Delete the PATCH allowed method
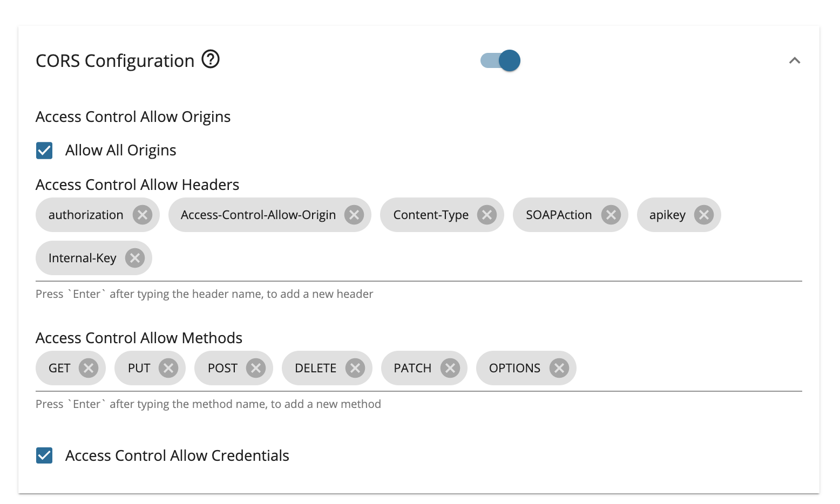This screenshot has width=840, height=504. (451, 367)
